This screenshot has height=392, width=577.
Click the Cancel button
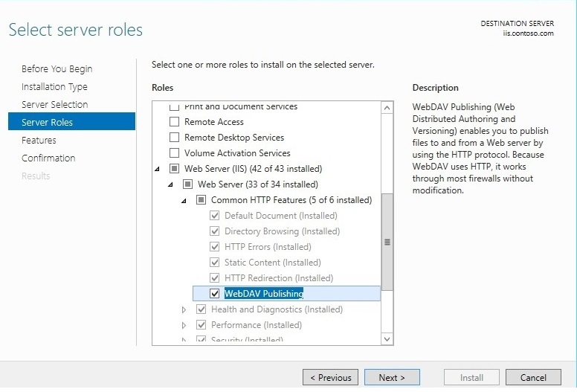(x=533, y=377)
